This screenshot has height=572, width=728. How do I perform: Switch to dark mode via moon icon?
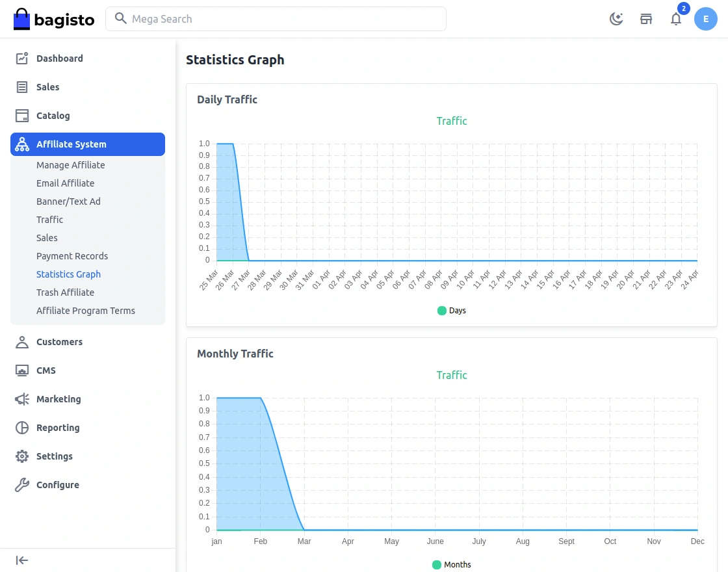(616, 19)
